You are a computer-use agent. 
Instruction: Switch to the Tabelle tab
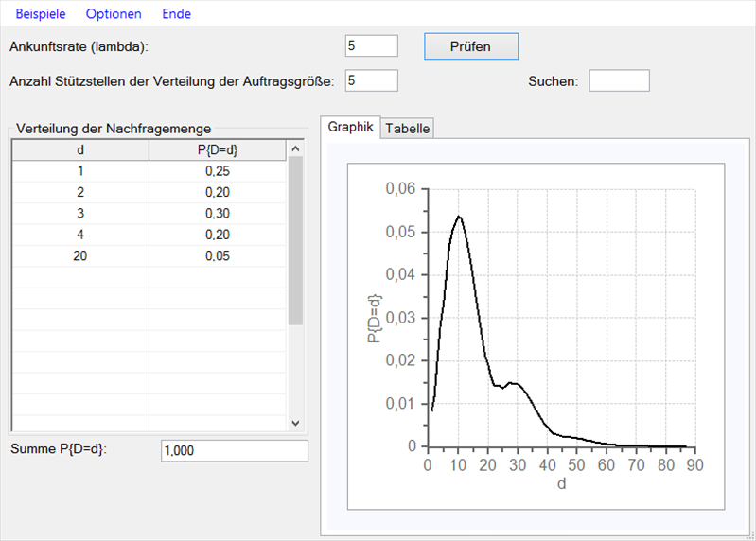408,129
